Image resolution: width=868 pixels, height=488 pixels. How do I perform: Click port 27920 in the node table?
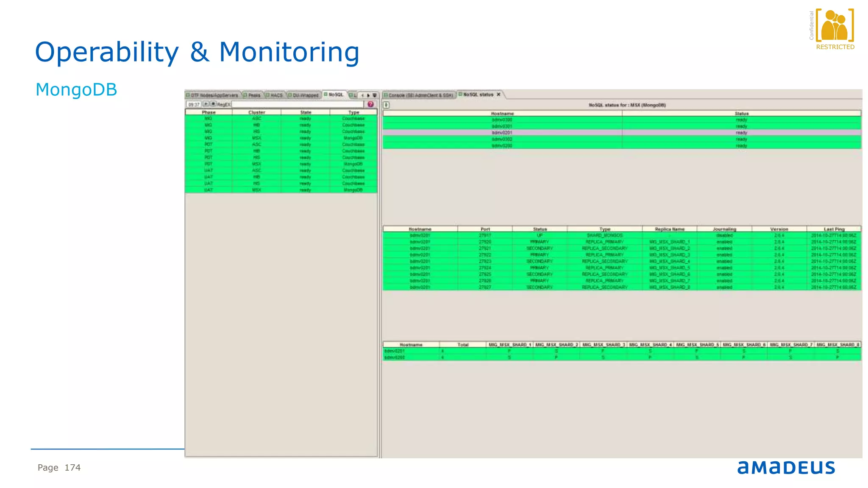tap(485, 242)
